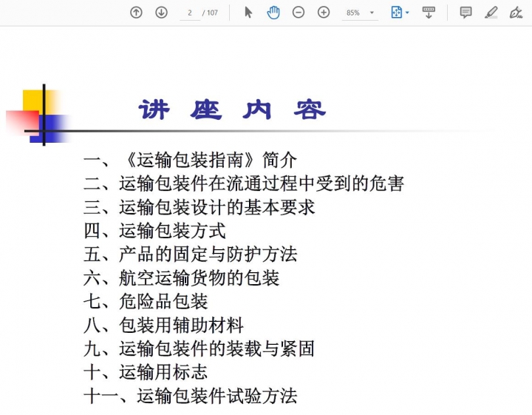Zoom in with the plus button
The width and height of the screenshot is (532, 415).
(x=324, y=13)
